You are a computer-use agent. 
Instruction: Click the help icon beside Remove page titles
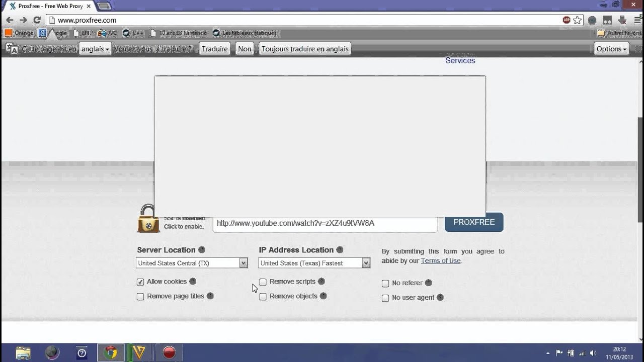point(210,296)
